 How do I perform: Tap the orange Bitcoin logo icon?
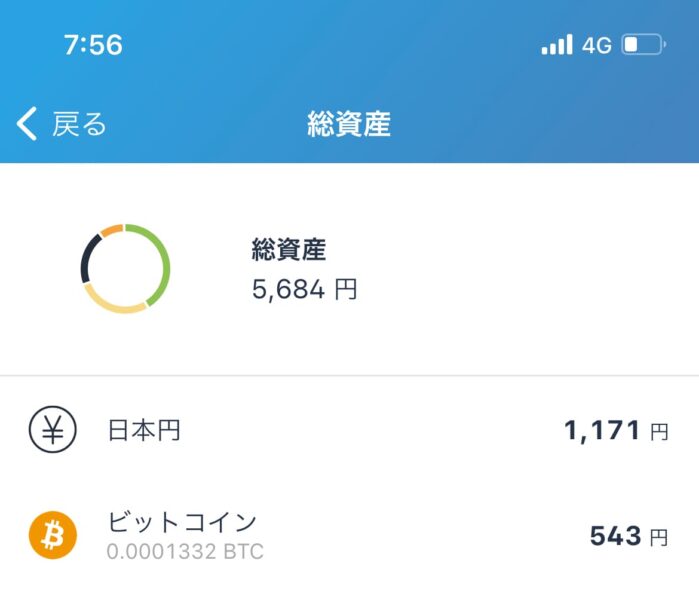(x=53, y=535)
